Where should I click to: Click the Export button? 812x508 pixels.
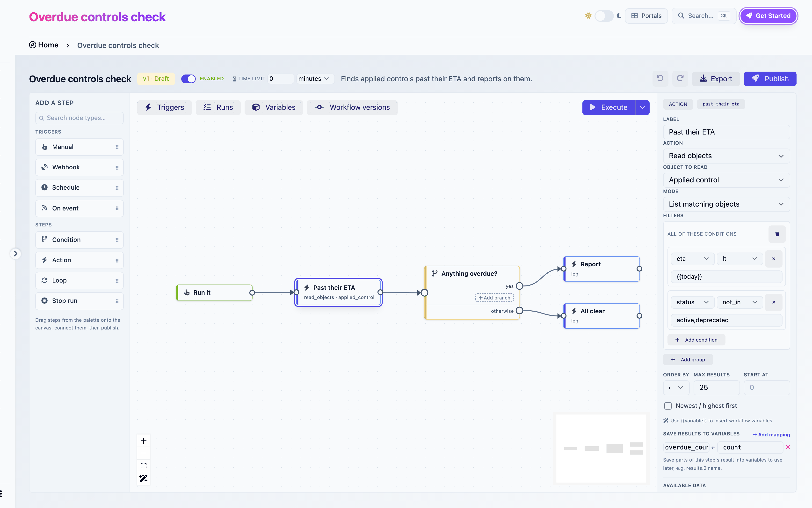tap(716, 79)
